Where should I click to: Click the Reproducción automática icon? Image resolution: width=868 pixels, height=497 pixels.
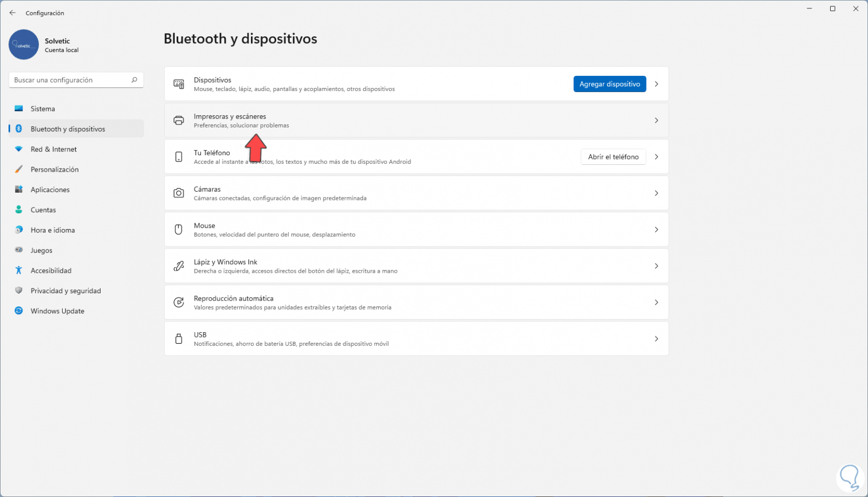click(x=179, y=302)
